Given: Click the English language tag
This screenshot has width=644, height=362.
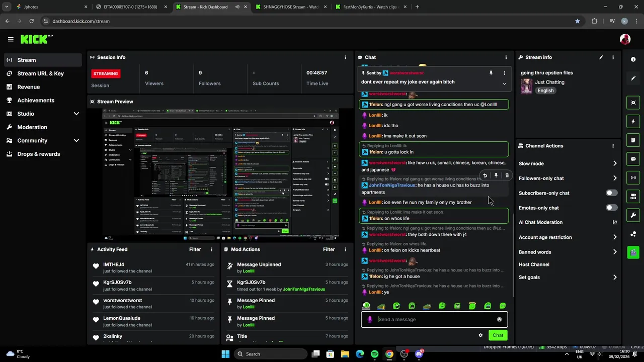Looking at the screenshot, I should 545,90.
